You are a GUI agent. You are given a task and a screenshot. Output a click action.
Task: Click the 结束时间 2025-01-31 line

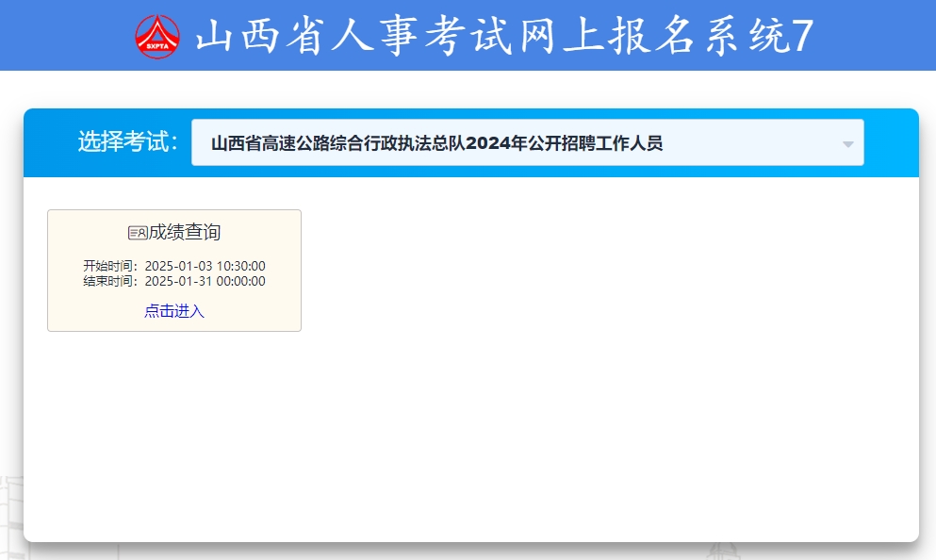tap(174, 281)
